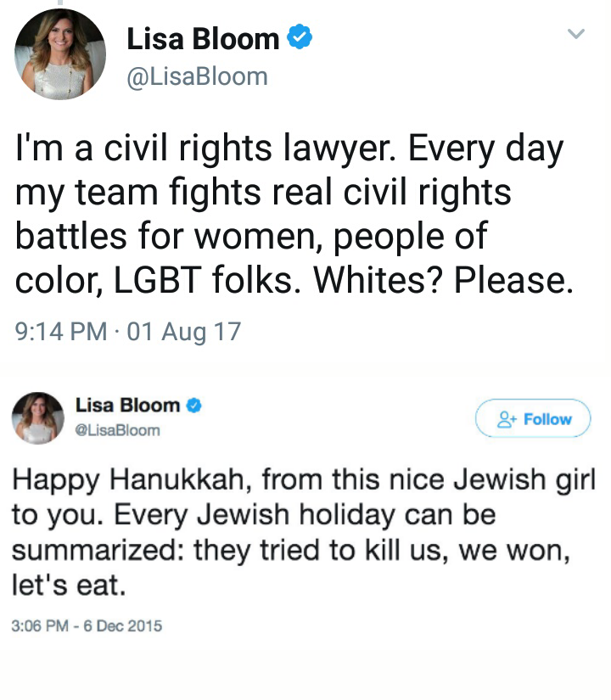The width and height of the screenshot is (611, 700).
Task: Click the "Whites? Please." ending of the top tweet
Action: click(x=459, y=280)
